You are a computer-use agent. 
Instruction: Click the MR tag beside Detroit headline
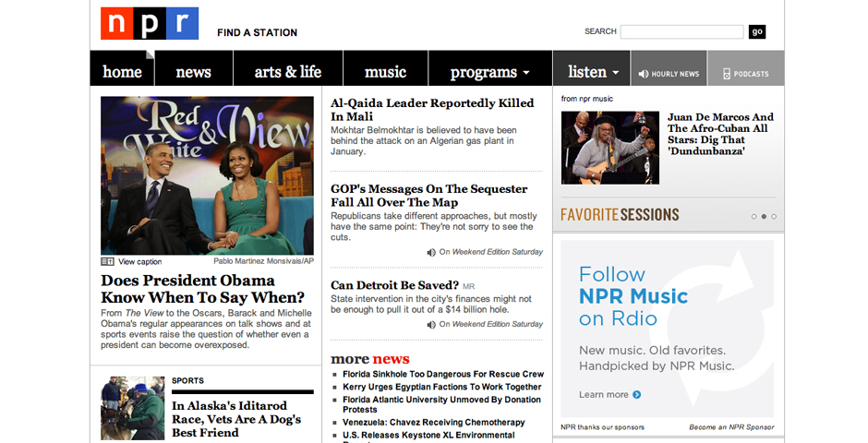point(468,286)
